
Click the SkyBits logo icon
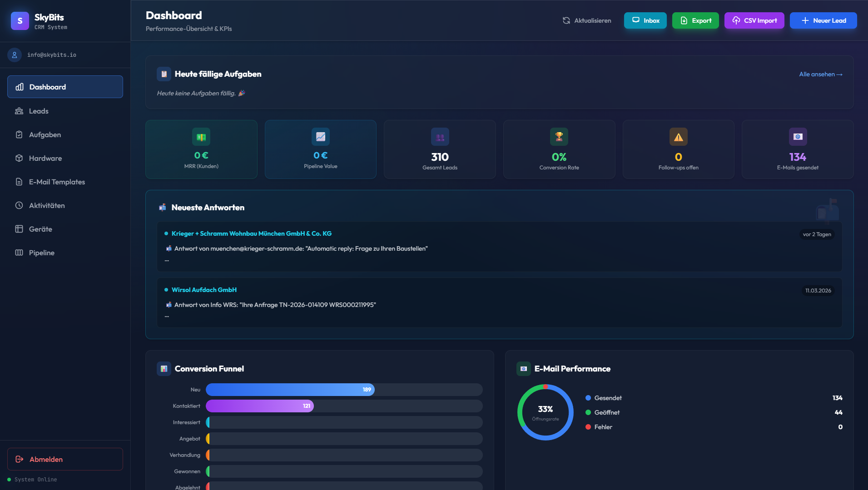[x=20, y=20]
